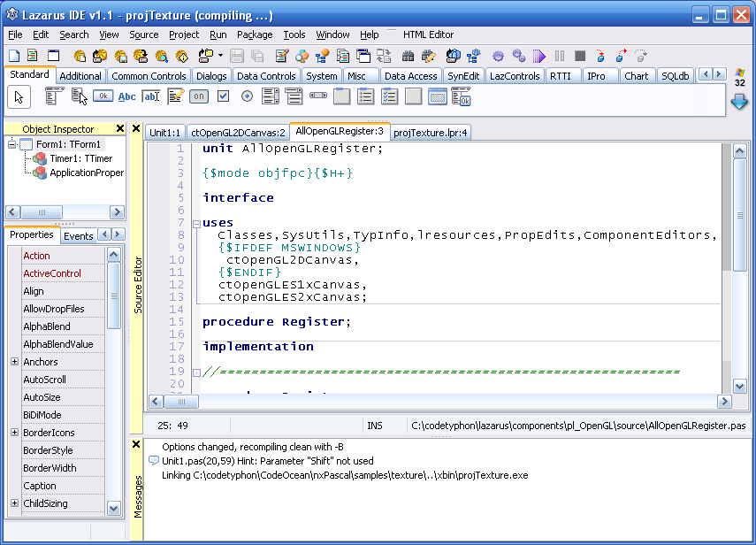Viewport: 756px width, 545px height.
Task: Click the source editor vertical scrollbar thumb
Action: (x=739, y=216)
